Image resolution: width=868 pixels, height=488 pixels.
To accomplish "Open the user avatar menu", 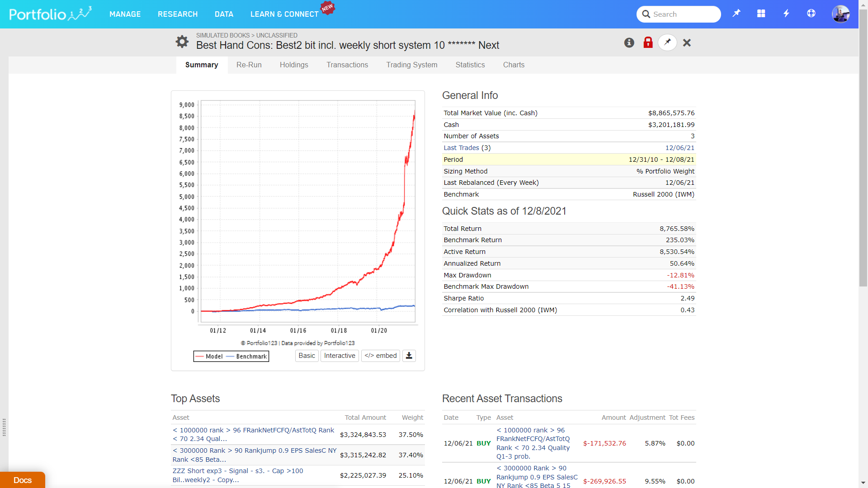I will (x=840, y=14).
